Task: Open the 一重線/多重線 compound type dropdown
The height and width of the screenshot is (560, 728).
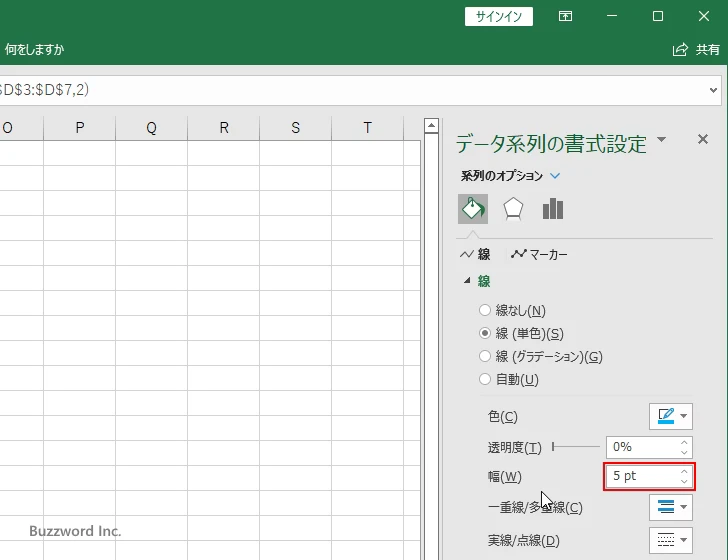Action: [x=670, y=507]
